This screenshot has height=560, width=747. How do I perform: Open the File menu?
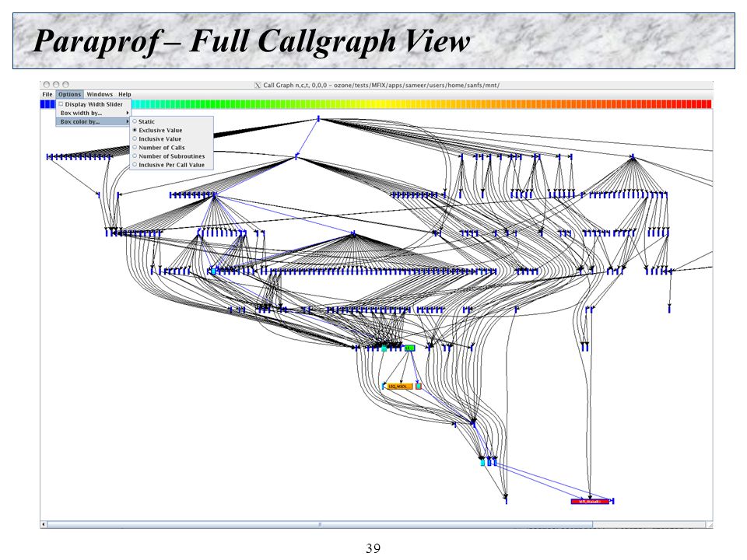(x=47, y=94)
